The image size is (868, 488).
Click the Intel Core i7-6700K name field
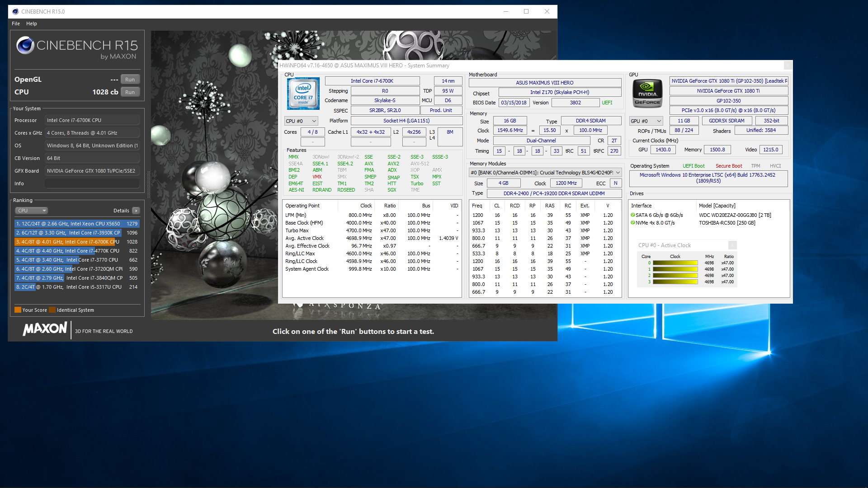[372, 81]
